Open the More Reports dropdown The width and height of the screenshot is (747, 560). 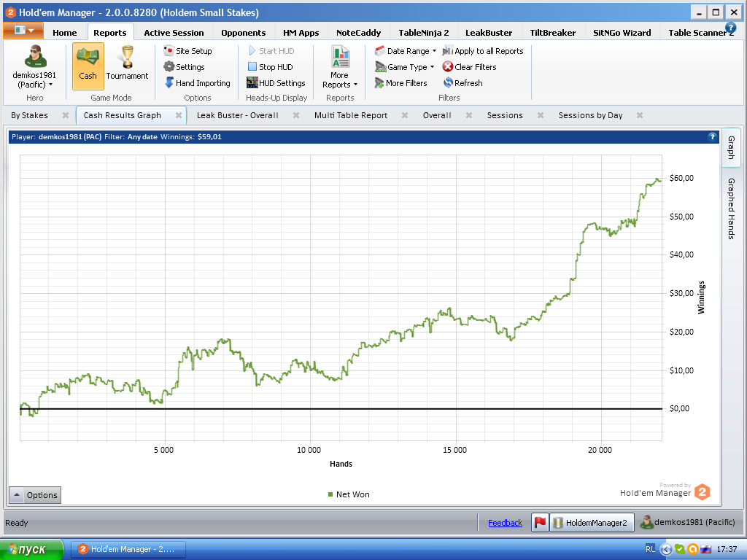tap(340, 67)
